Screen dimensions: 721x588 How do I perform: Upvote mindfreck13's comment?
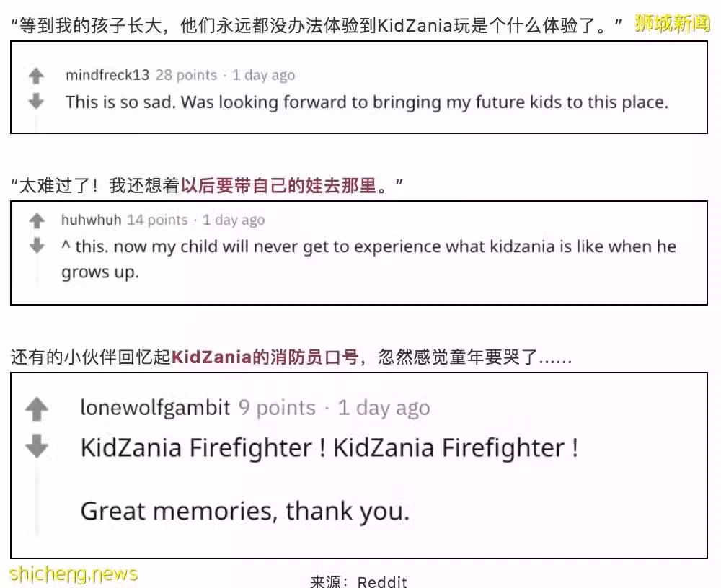[36, 76]
